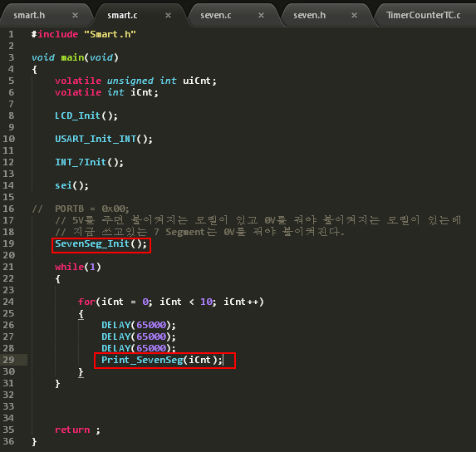Click the DELAY(65000) call on line 28
The width and height of the screenshot is (476, 452).
pos(139,348)
